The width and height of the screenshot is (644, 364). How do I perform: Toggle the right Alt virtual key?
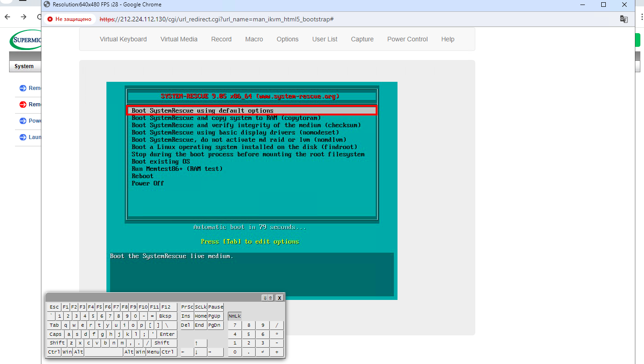pyautogui.click(x=129, y=352)
